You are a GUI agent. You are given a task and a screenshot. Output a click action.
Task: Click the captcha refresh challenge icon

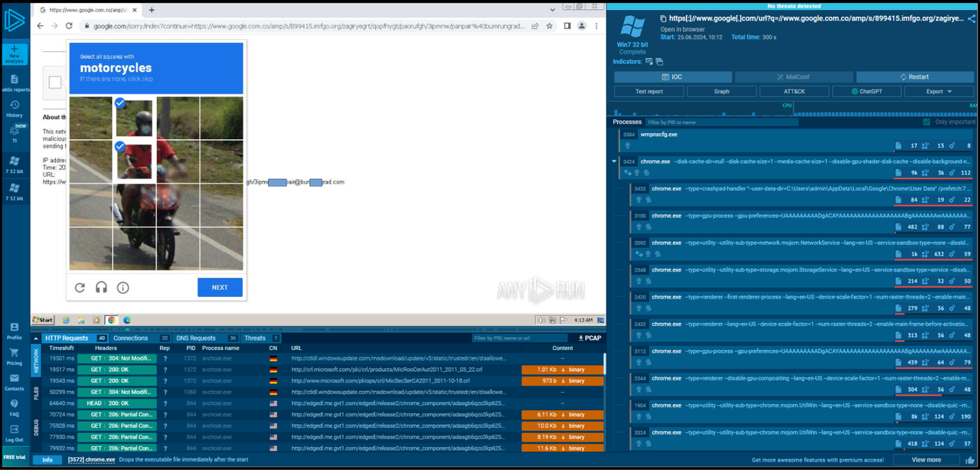pos(80,288)
